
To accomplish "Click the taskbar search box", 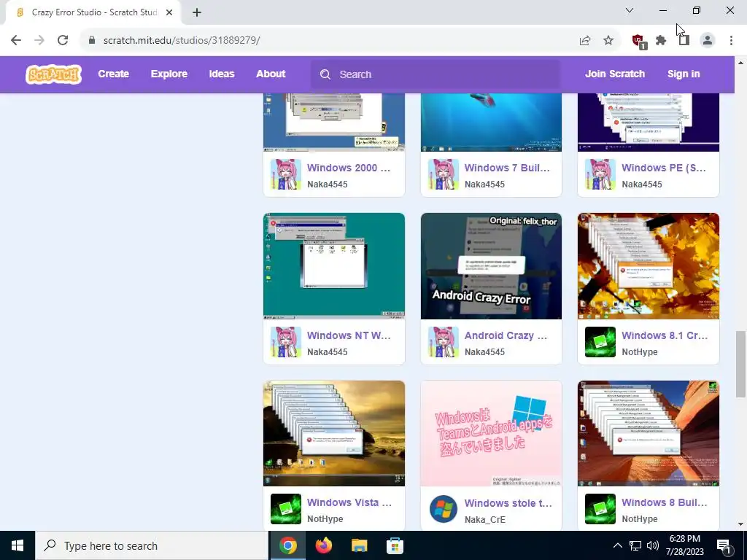I will [x=152, y=545].
